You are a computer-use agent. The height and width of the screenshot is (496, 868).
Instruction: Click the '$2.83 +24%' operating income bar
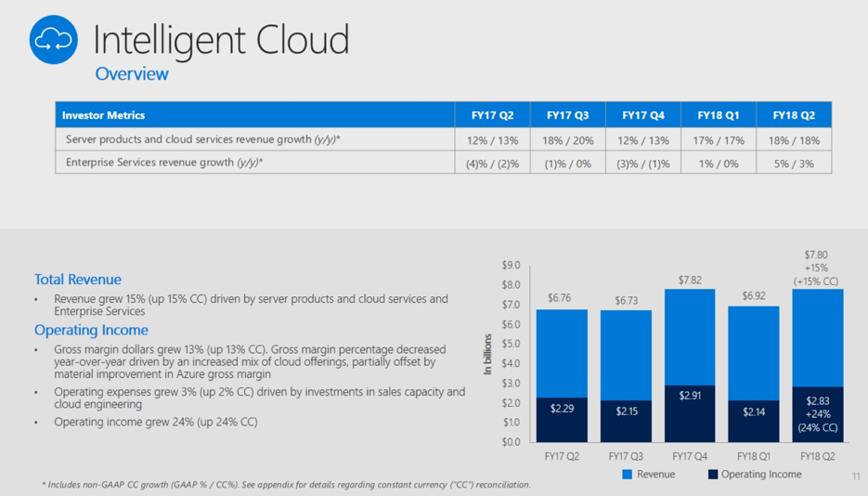pos(818,414)
